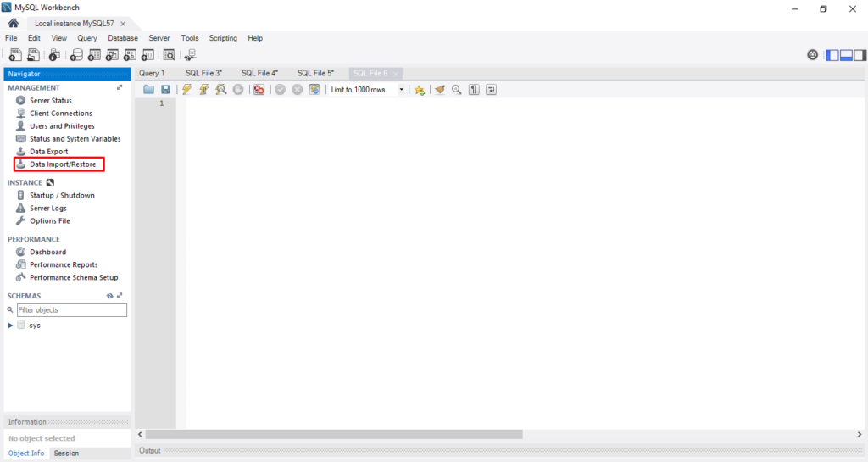Image resolution: width=868 pixels, height=462 pixels.
Task: Create a new SQL tab toolbar icon
Action: pos(15,55)
